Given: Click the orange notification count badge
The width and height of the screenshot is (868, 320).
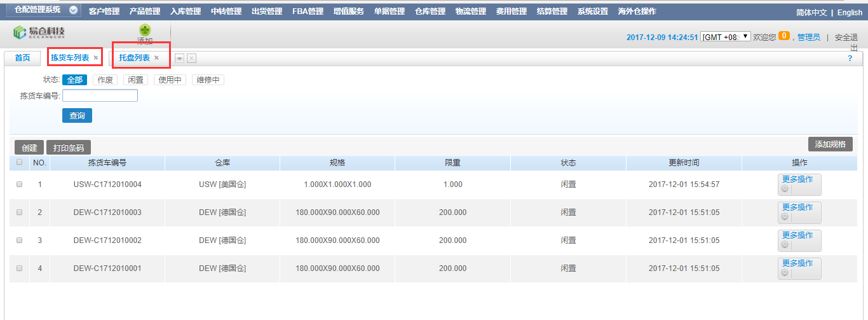Looking at the screenshot, I should point(783,36).
